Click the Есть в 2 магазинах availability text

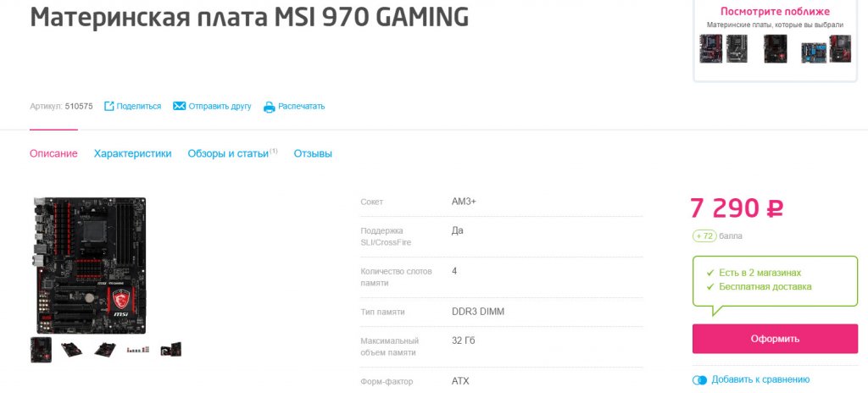point(760,273)
